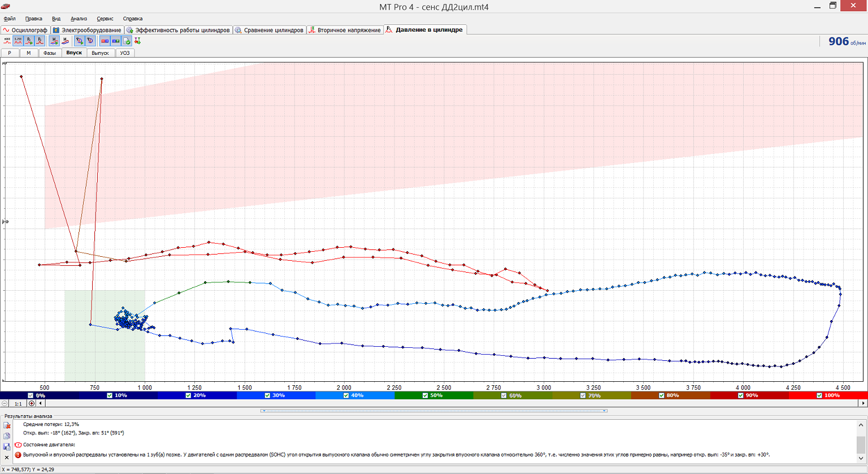
Task: Toggle the M curve with green arrow icon
Action: pyautogui.click(x=54, y=41)
